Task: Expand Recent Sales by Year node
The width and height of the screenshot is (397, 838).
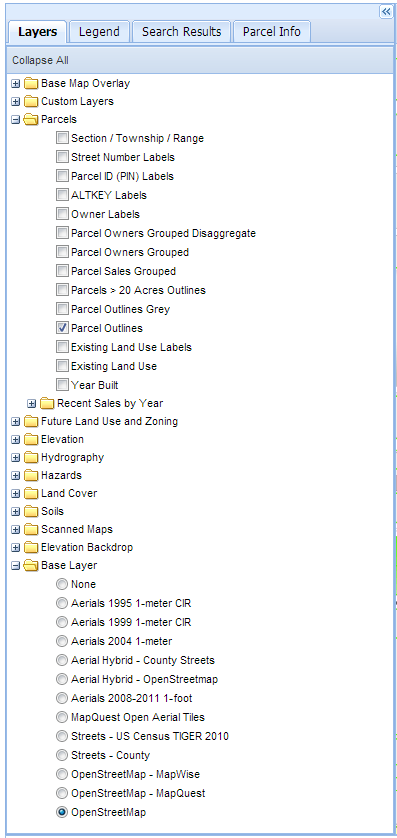Action: [x=32, y=404]
